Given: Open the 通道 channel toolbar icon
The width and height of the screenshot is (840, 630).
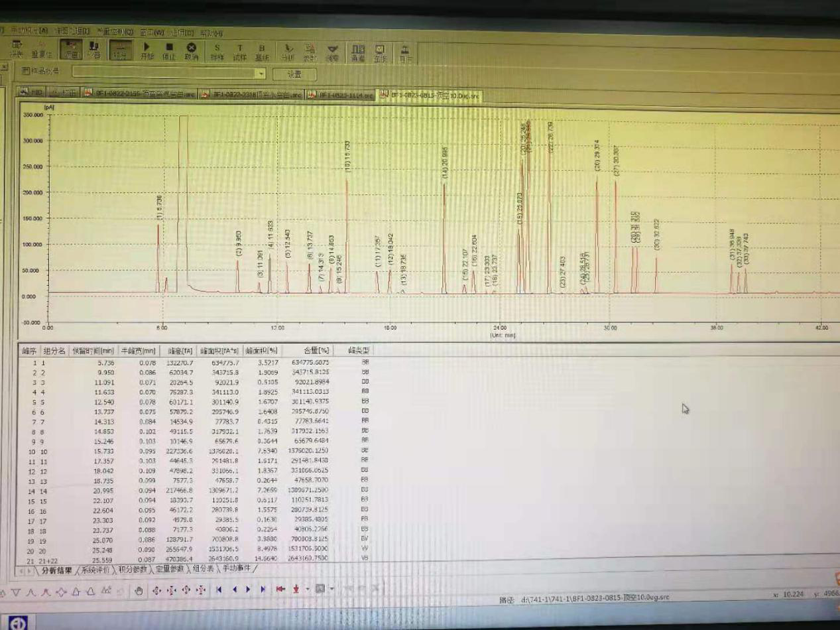Looking at the screenshot, I should pyautogui.click(x=358, y=53).
